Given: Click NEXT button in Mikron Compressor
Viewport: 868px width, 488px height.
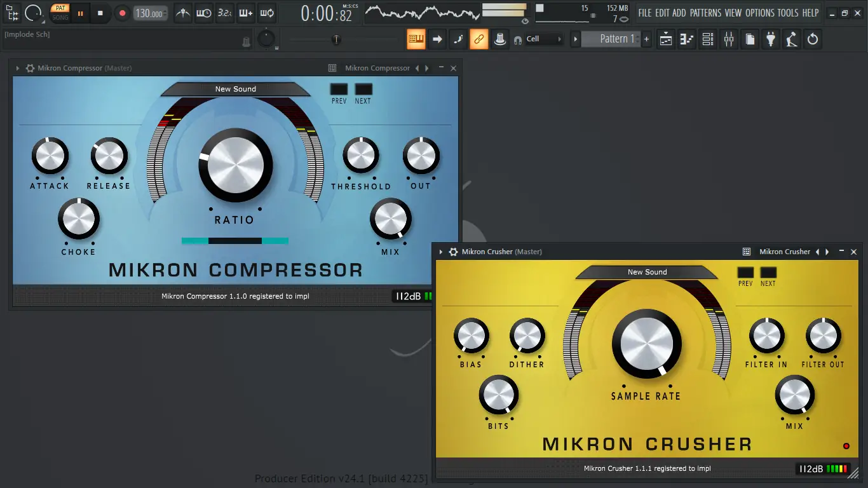Looking at the screenshot, I should (363, 89).
